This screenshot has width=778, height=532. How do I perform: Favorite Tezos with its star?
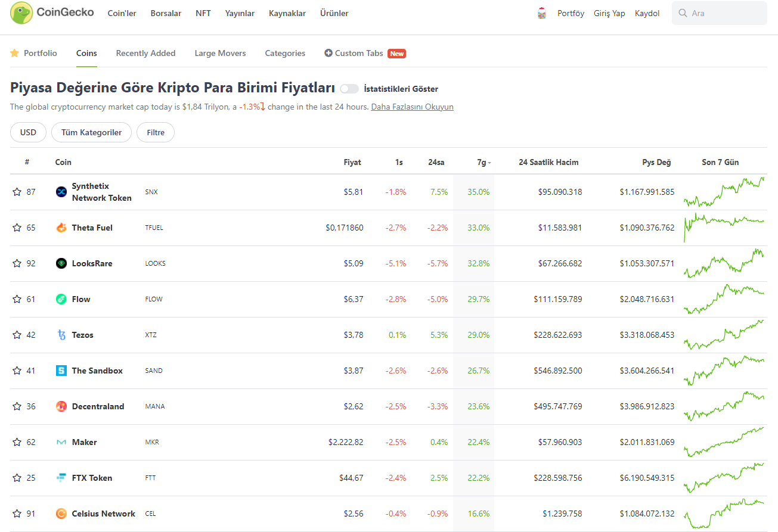pyautogui.click(x=17, y=335)
